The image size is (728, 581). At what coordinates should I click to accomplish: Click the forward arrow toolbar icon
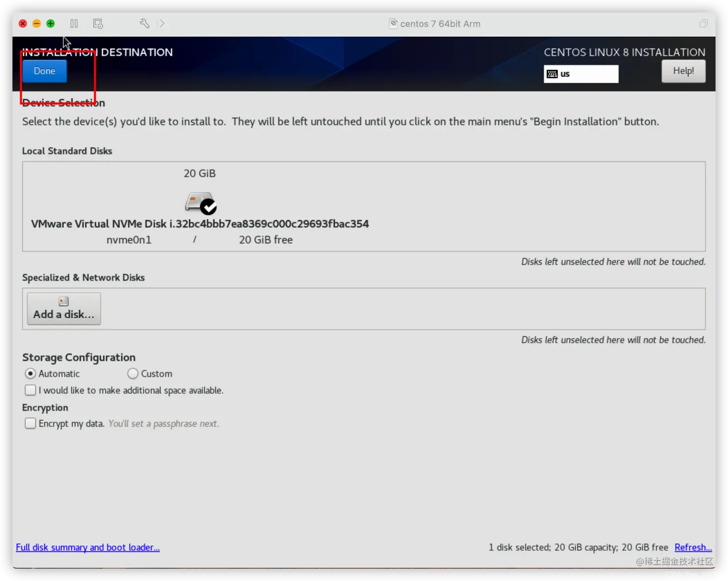coord(162,24)
